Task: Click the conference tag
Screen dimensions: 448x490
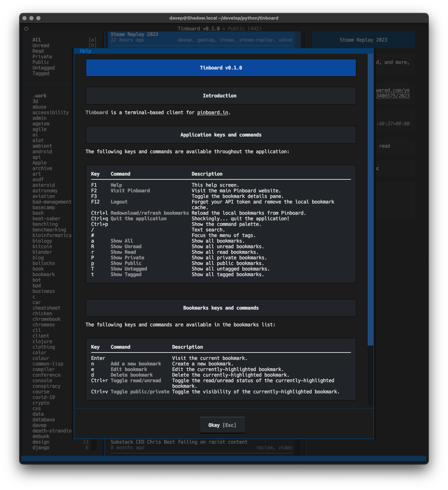Action: [x=46, y=375]
